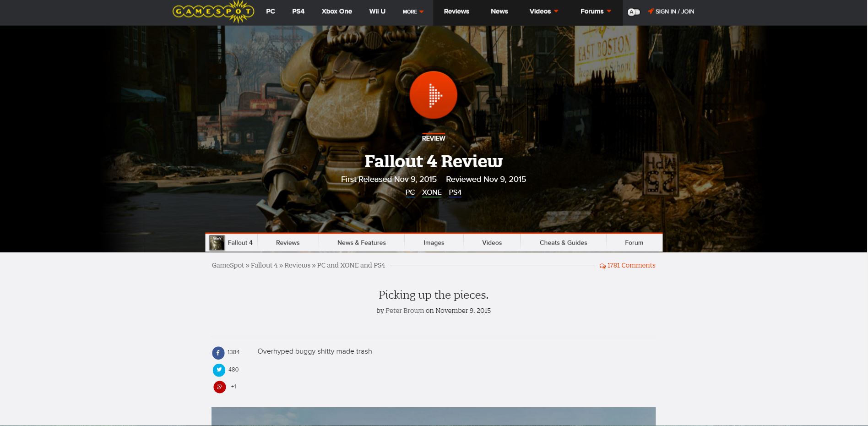Switch to the Cheats & Guides tab
868x426 pixels.
point(563,243)
